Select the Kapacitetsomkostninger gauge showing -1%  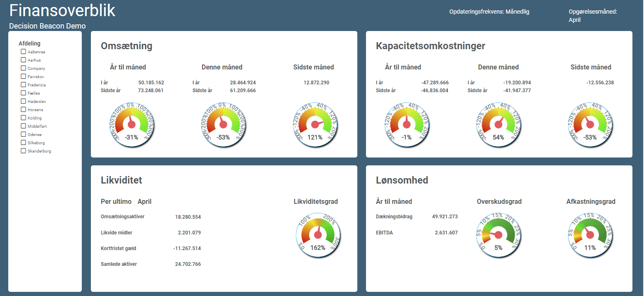click(x=407, y=124)
